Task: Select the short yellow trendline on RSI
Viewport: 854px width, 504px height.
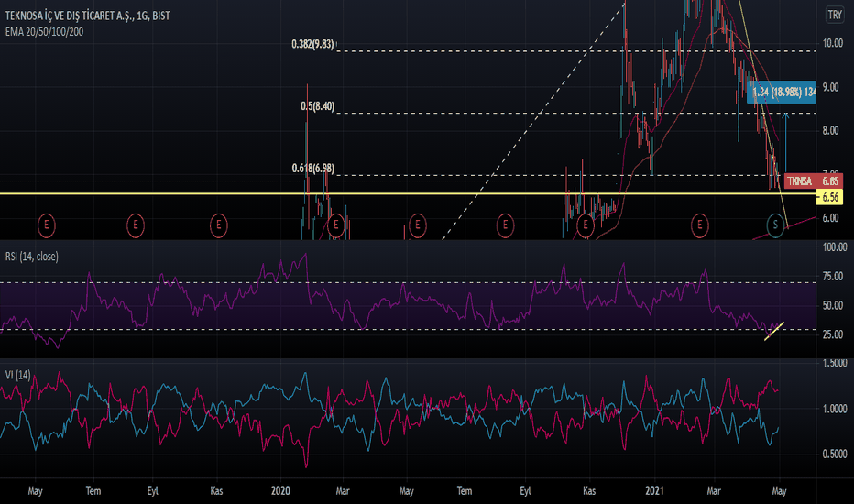Action: 774,332
